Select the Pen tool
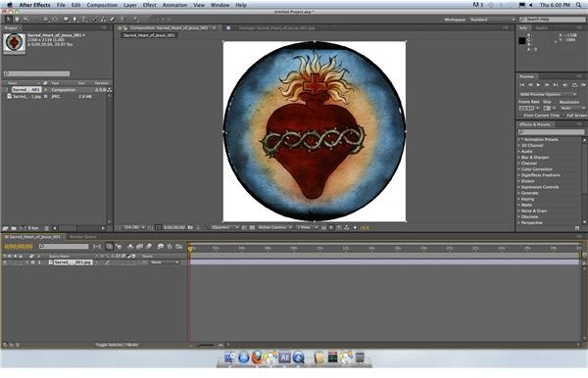 pos(74,20)
